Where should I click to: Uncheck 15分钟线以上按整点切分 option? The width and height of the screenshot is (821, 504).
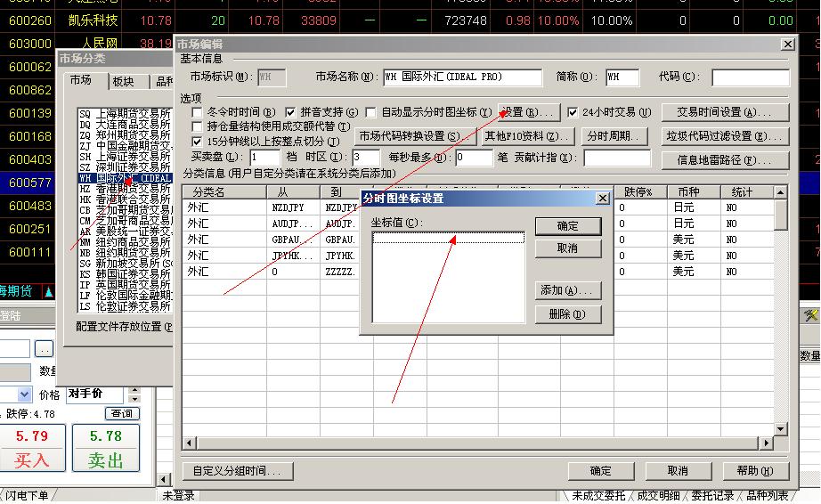197,142
